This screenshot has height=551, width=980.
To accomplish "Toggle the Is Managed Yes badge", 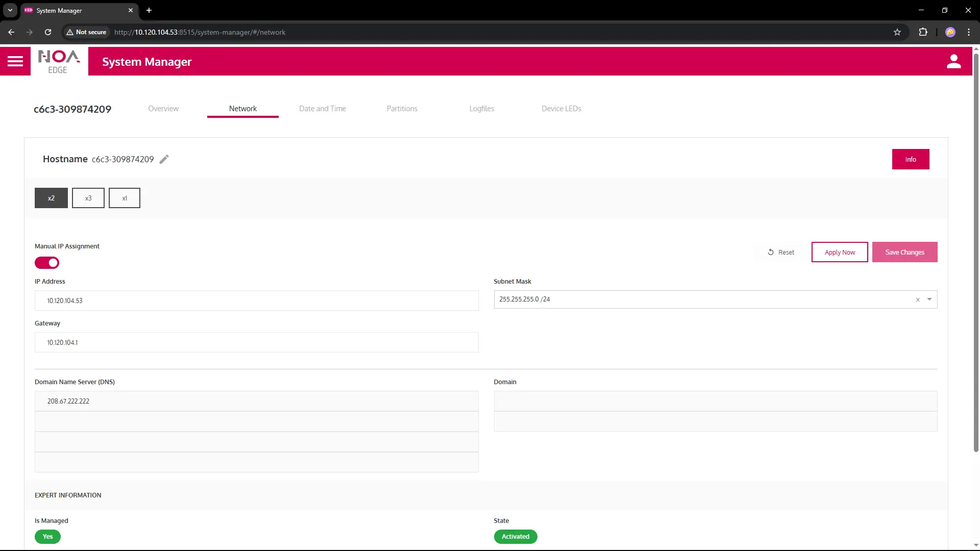I will pyautogui.click(x=47, y=537).
